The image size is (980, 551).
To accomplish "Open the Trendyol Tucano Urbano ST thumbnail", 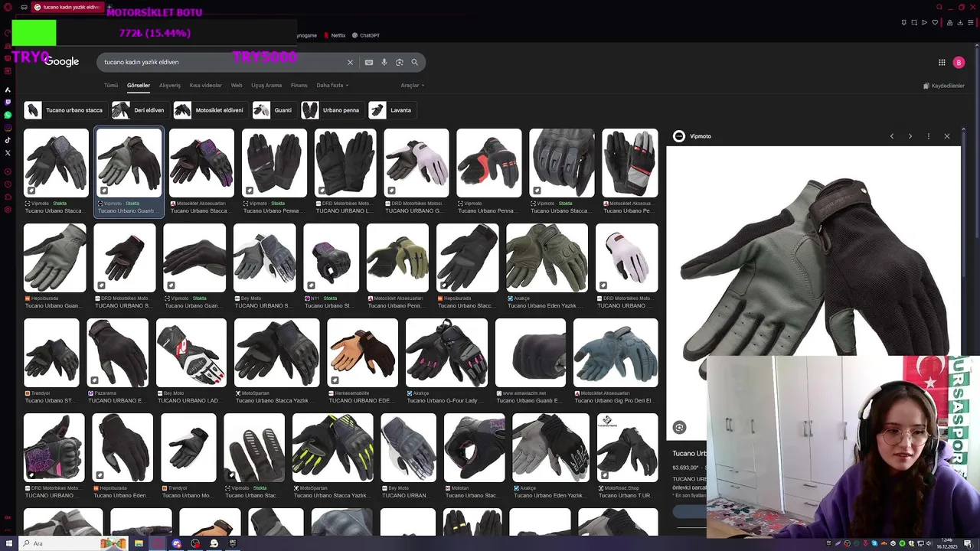I will 51,353.
